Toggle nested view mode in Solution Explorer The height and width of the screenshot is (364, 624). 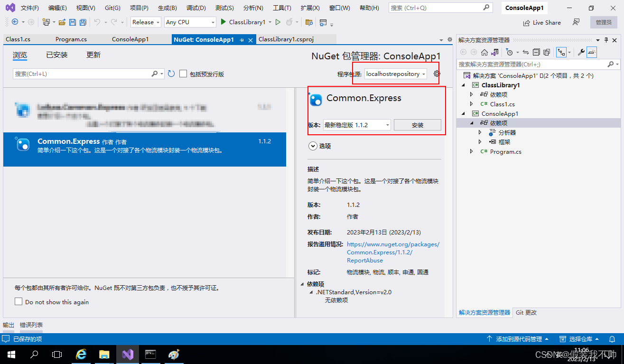[x=561, y=52]
